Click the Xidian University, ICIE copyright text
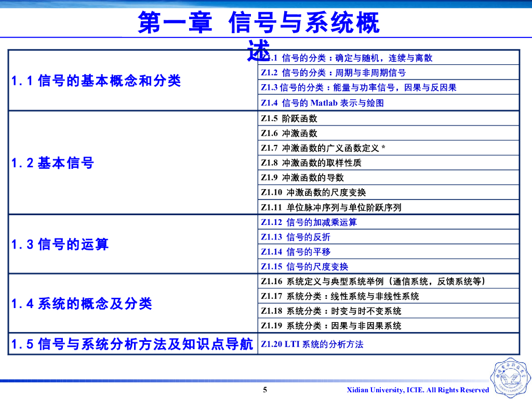 (418, 390)
